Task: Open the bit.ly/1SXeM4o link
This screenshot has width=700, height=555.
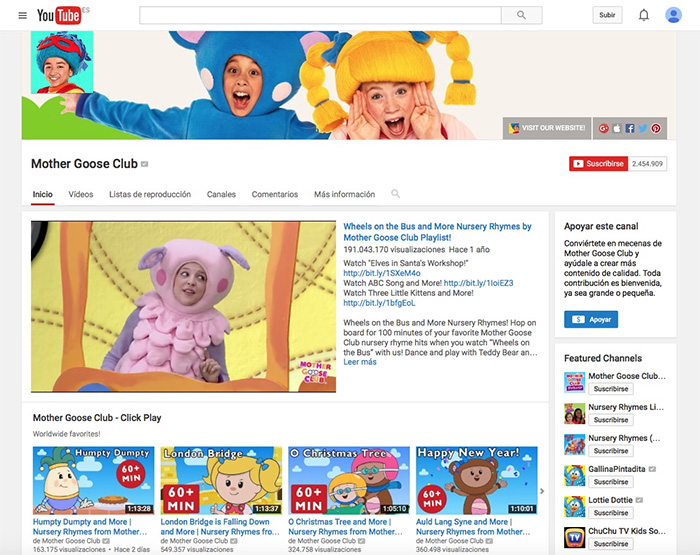Action: pos(382,273)
